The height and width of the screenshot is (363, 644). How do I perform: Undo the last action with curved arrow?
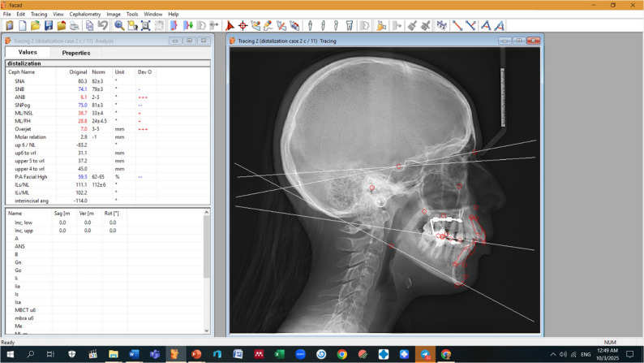pos(103,25)
